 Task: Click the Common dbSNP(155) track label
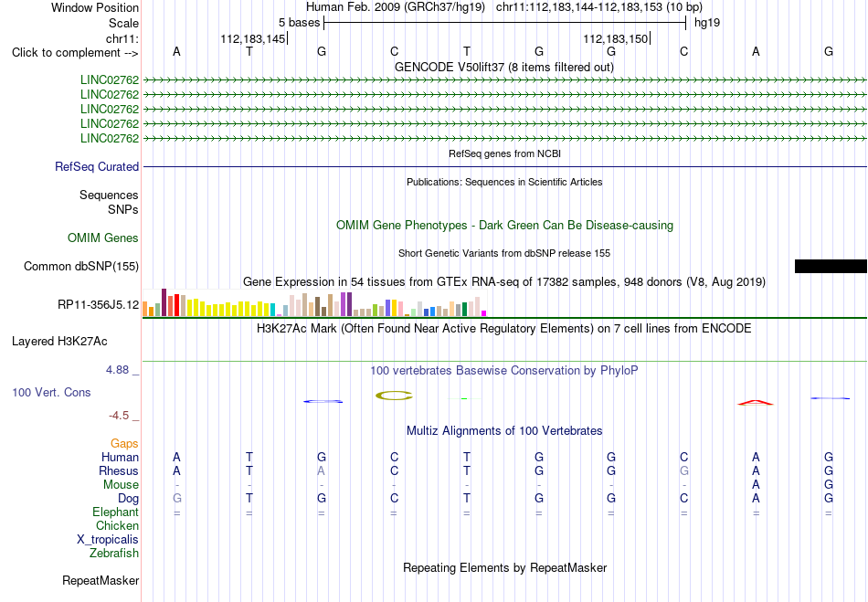point(81,266)
